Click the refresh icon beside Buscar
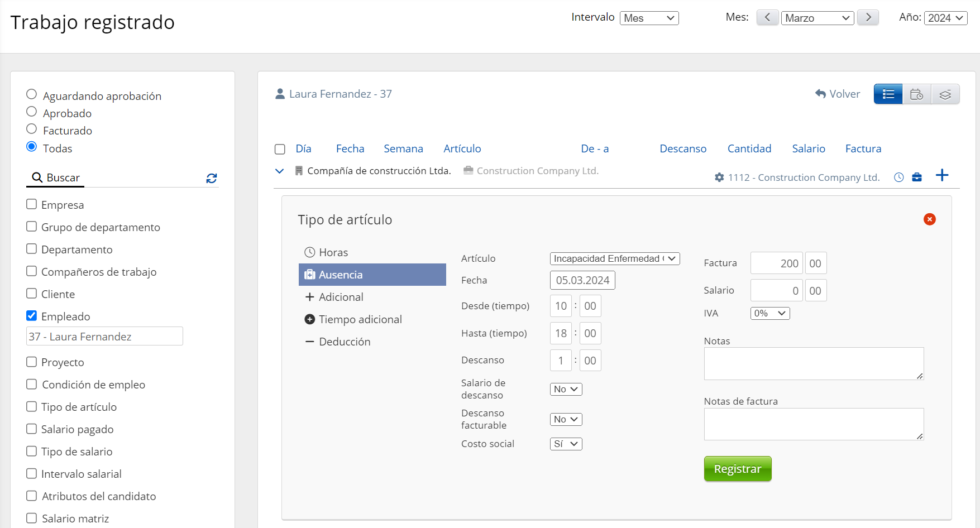Viewport: 980px width, 528px height. tap(212, 178)
